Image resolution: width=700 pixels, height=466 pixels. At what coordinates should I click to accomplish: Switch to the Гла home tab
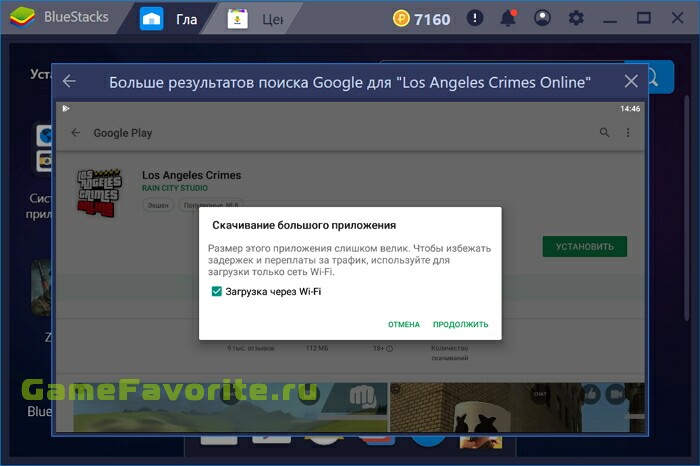[168, 19]
